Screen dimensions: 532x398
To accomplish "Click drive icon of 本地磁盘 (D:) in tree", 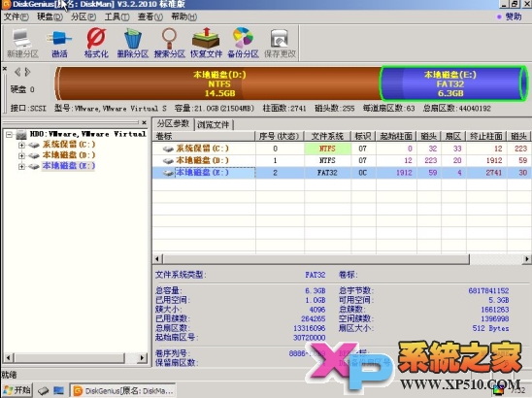I will pos(34,155).
